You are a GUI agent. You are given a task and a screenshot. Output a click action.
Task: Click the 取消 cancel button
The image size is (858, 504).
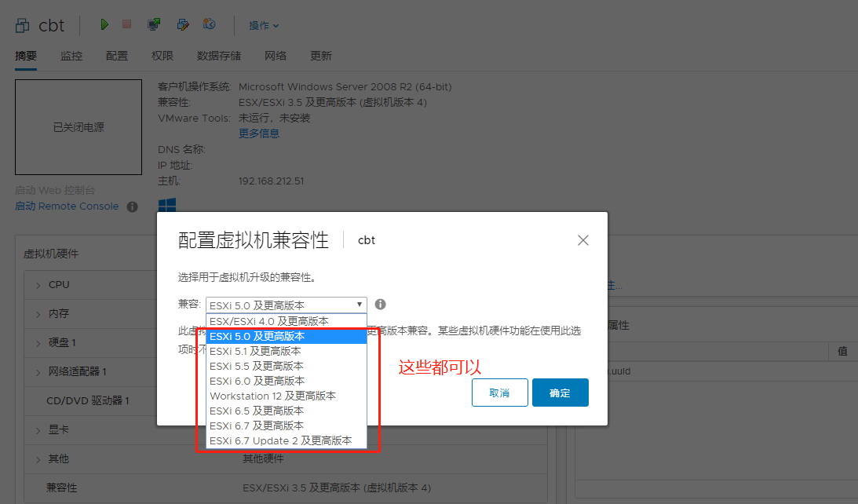click(x=499, y=393)
